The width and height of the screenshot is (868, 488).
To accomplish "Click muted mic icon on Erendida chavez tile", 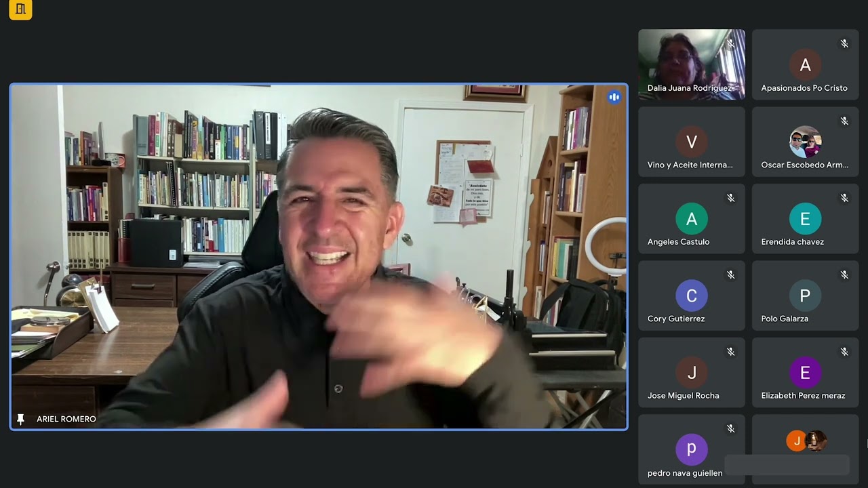I will tap(844, 198).
